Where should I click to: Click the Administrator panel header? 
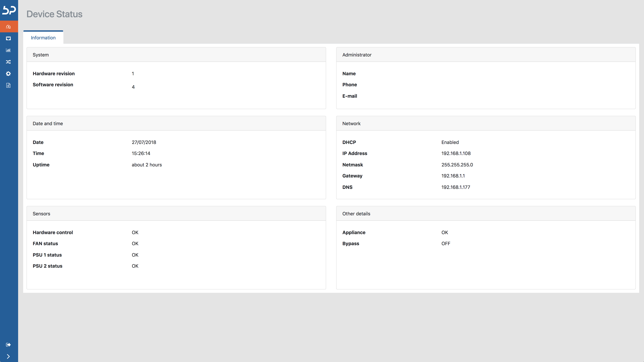(x=486, y=55)
